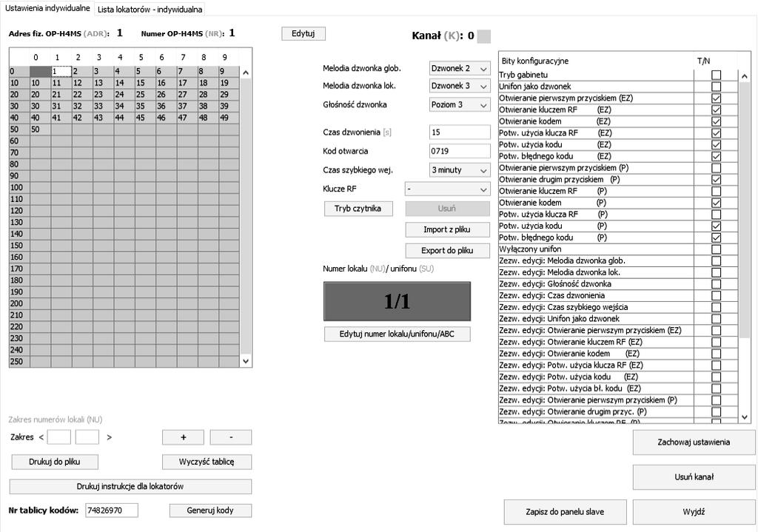The width and height of the screenshot is (758, 532).
Task: Click scroll up arrow in Bity konfiguracyjne list
Action: tap(745, 76)
